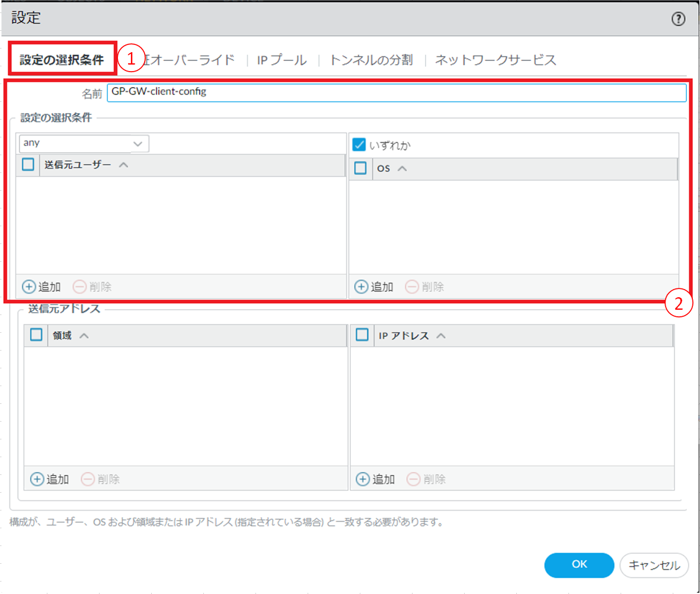Sort by IP アドレス column arrow

point(440,335)
